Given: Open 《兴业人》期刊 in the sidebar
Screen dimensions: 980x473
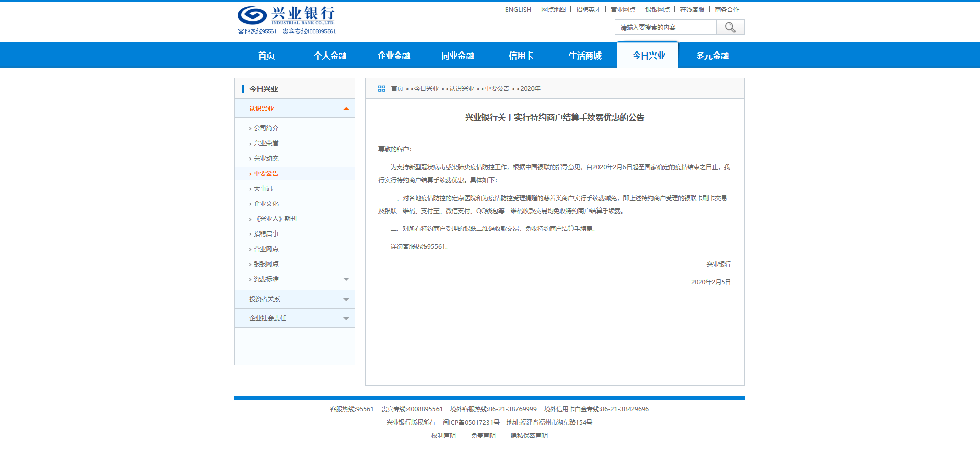Looking at the screenshot, I should (275, 219).
